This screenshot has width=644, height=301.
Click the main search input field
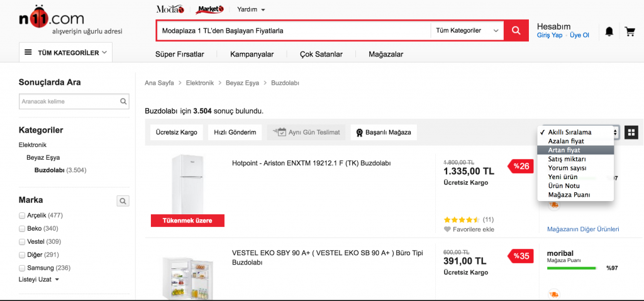click(x=293, y=30)
